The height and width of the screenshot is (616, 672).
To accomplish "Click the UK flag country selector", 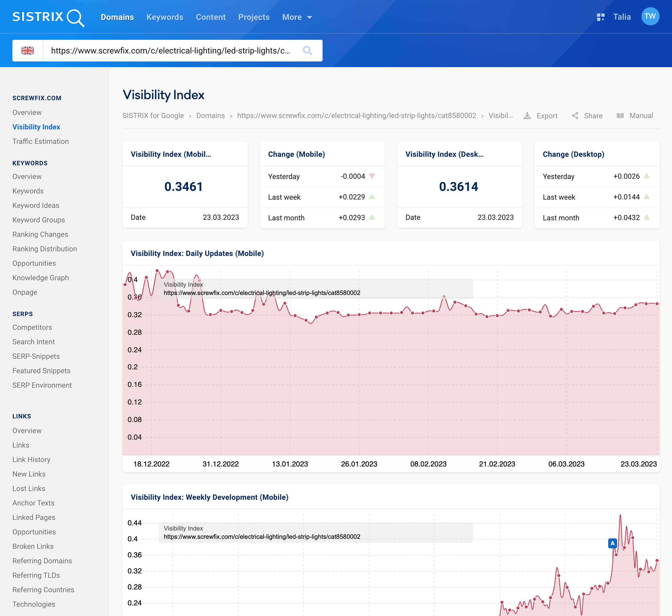I will (28, 51).
